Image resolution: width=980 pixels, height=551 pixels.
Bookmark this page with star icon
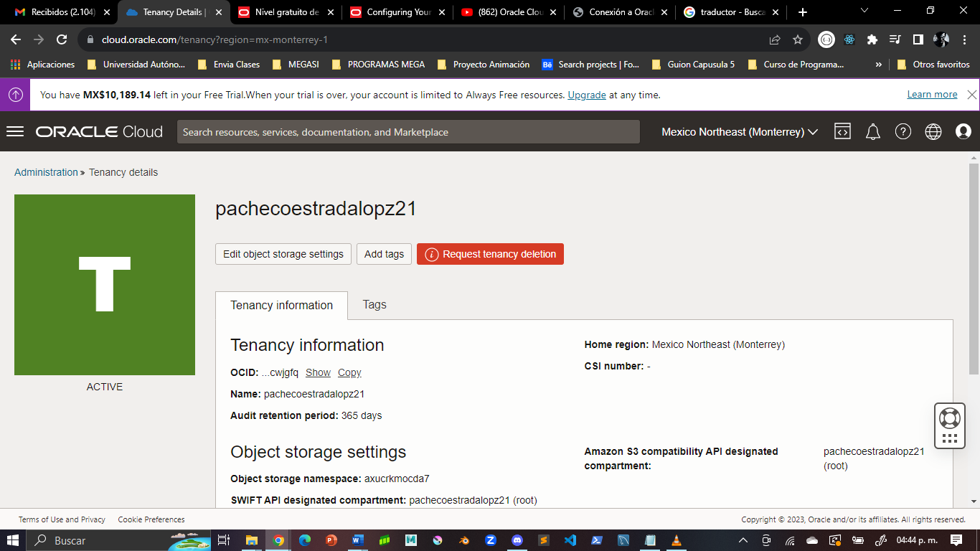point(798,39)
